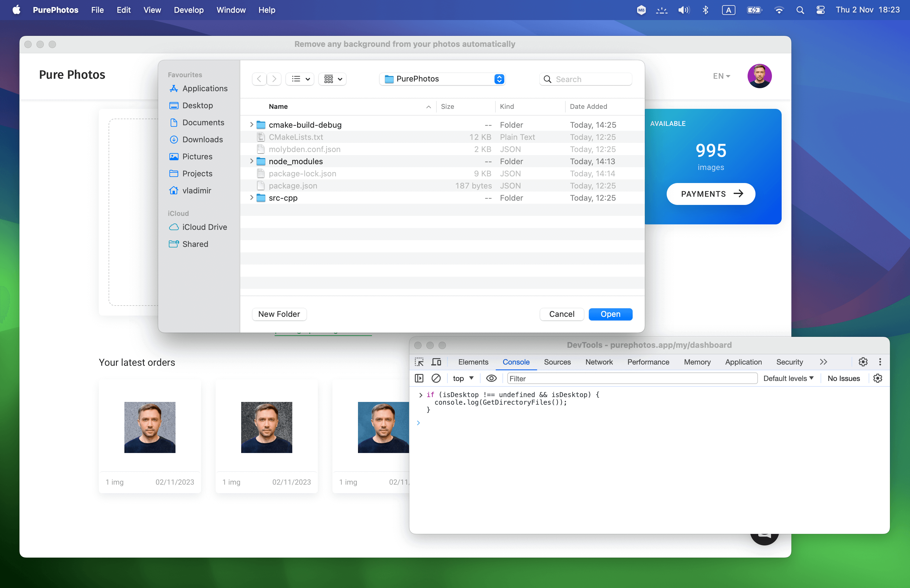
Task: Toggle the eye visibility icon in DevTools
Action: click(490, 378)
